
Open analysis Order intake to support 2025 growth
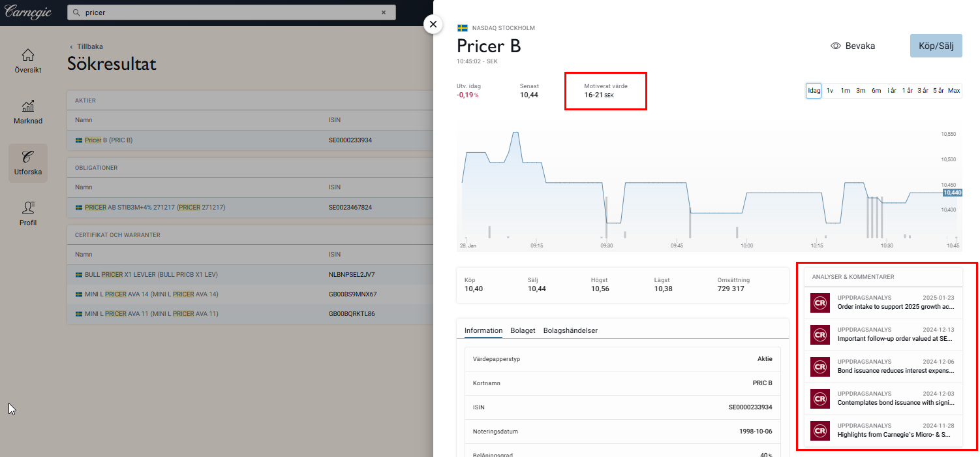pos(896,306)
